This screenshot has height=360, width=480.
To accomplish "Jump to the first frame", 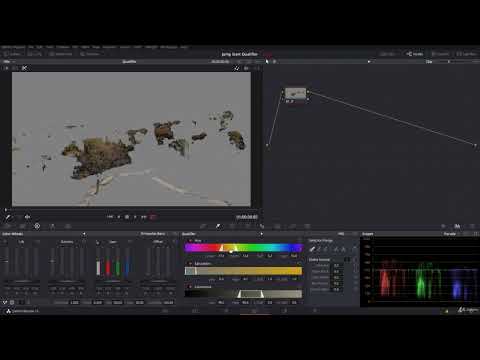I will click(x=110, y=217).
